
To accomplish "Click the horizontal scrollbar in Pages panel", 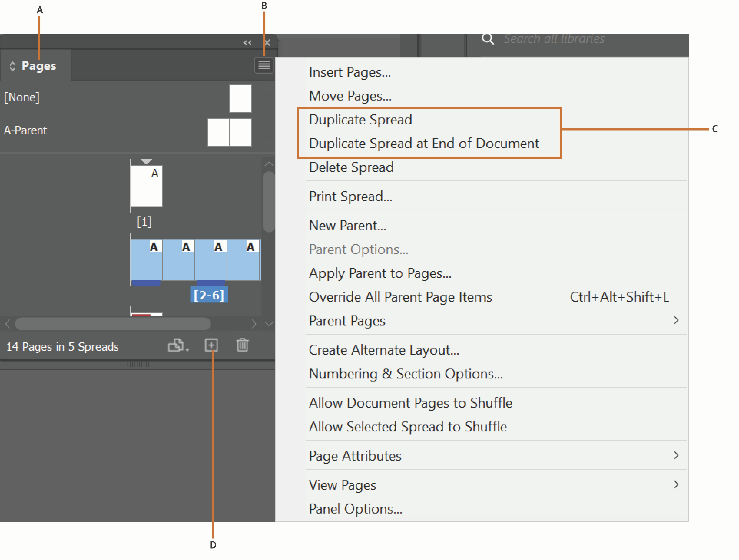I will [113, 324].
